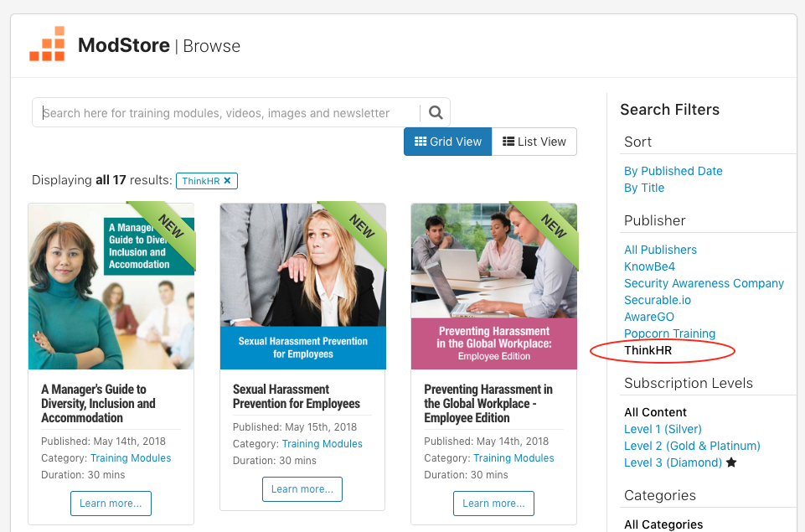
Task: Click the magnifying glass search icon
Action: click(x=436, y=113)
